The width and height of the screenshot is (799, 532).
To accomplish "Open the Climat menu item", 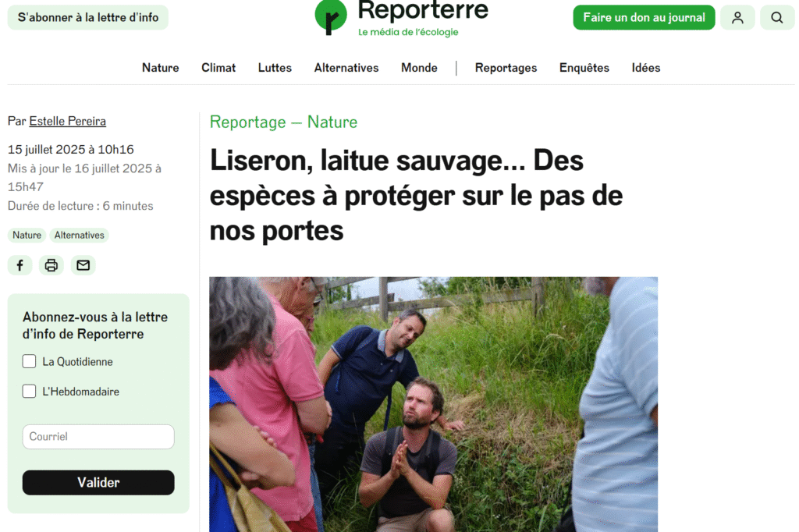I will (x=218, y=68).
